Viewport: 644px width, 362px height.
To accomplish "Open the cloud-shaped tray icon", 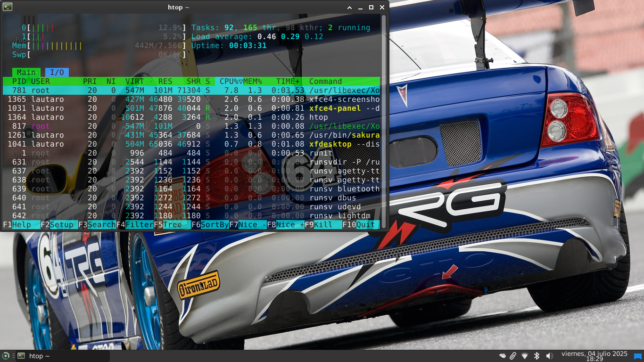I will (x=503, y=356).
